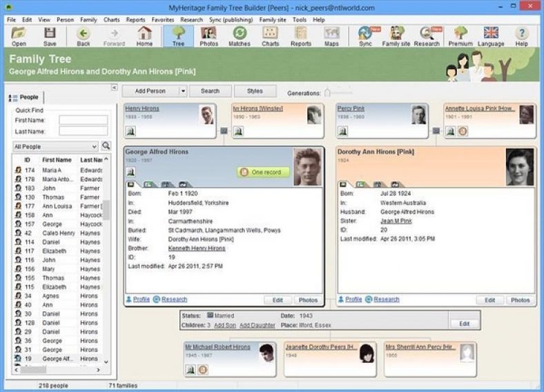Image resolution: width=544 pixels, height=392 pixels.
Task: Change Language via the flag icon
Action: tap(491, 37)
